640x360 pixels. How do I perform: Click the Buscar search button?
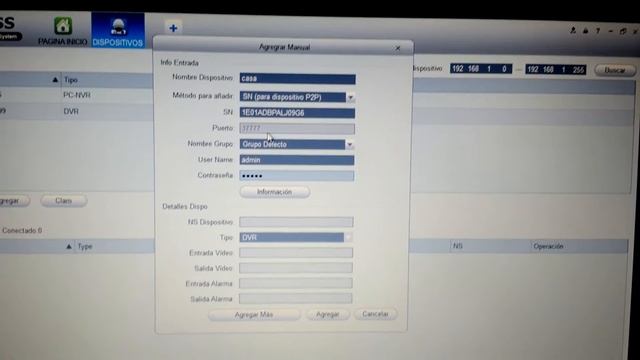point(615,70)
